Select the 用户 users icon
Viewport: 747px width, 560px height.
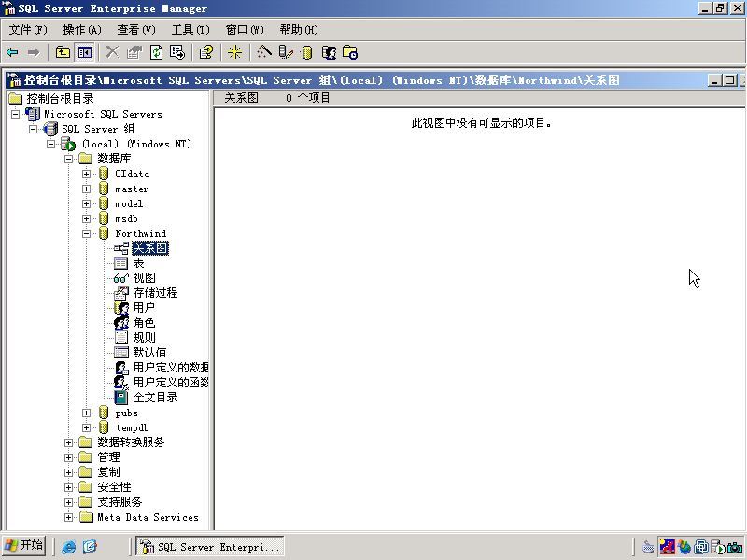click(121, 308)
